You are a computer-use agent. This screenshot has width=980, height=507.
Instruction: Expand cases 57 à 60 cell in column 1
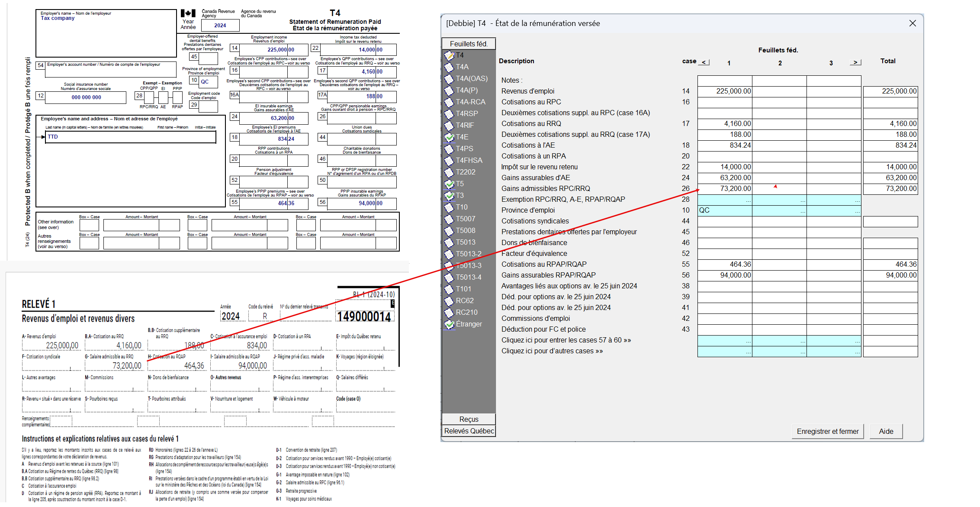click(x=725, y=340)
